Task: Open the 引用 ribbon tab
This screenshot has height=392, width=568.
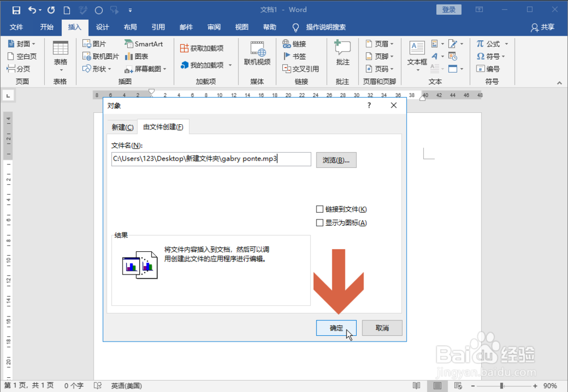Action: (158, 27)
